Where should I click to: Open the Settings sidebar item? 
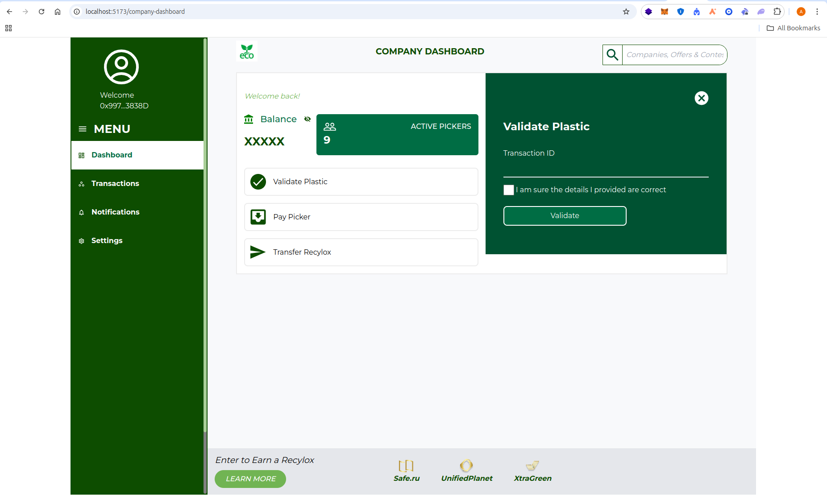pos(137,241)
